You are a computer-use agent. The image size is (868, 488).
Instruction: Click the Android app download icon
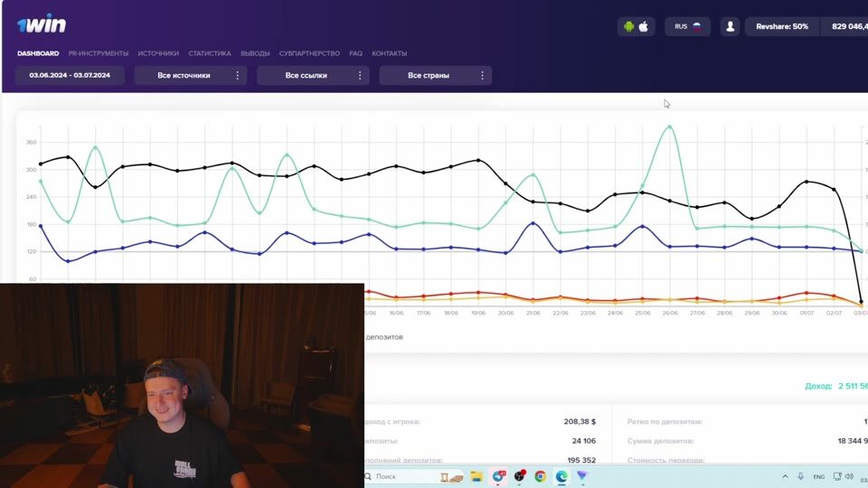coord(627,27)
